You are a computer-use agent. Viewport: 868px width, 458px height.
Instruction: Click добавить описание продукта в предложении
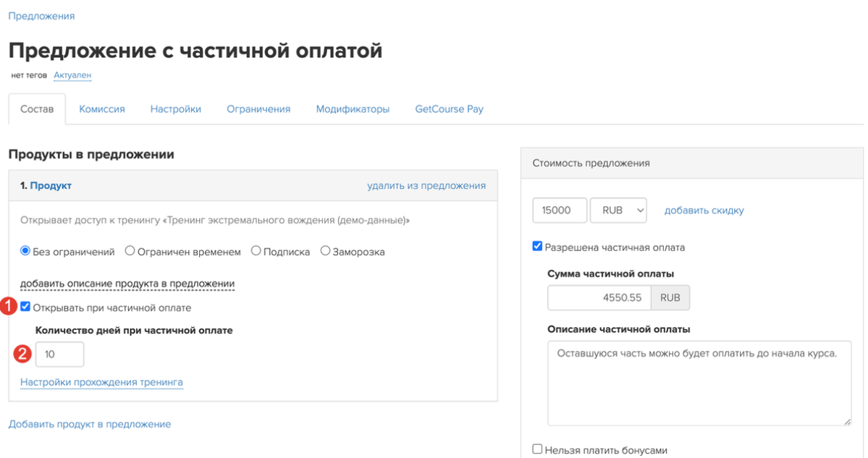[x=127, y=284]
